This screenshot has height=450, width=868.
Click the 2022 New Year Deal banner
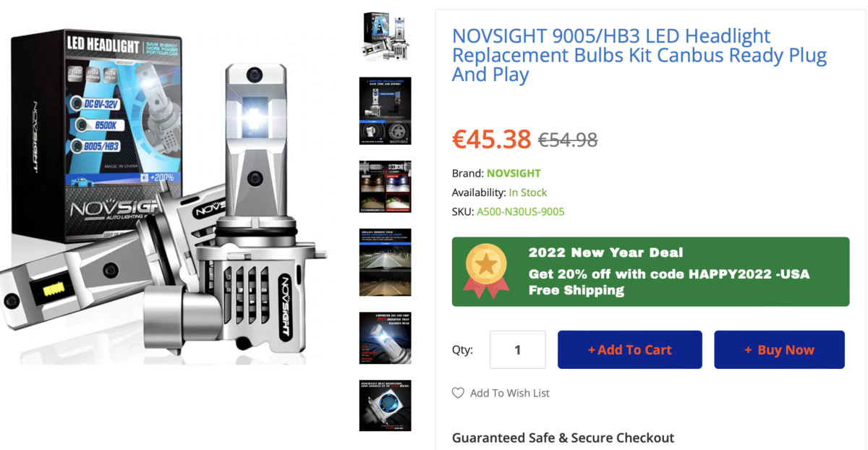point(651,271)
